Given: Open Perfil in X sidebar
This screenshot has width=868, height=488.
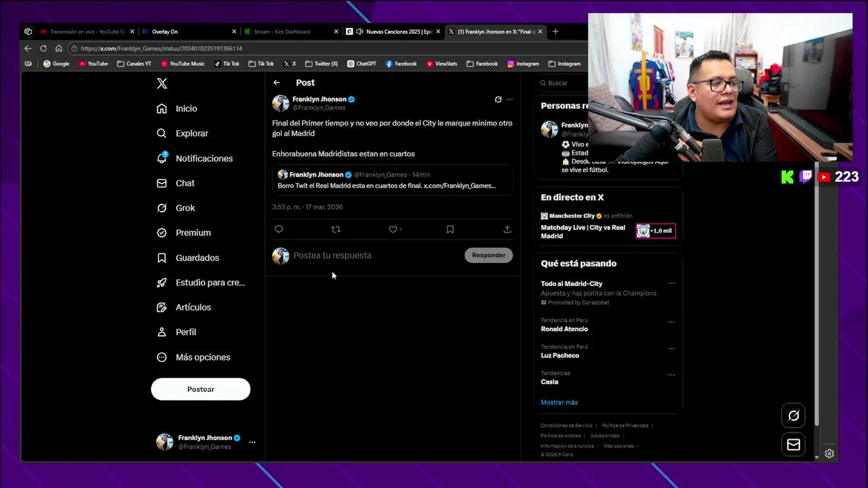Looking at the screenshot, I should (x=176, y=332).
